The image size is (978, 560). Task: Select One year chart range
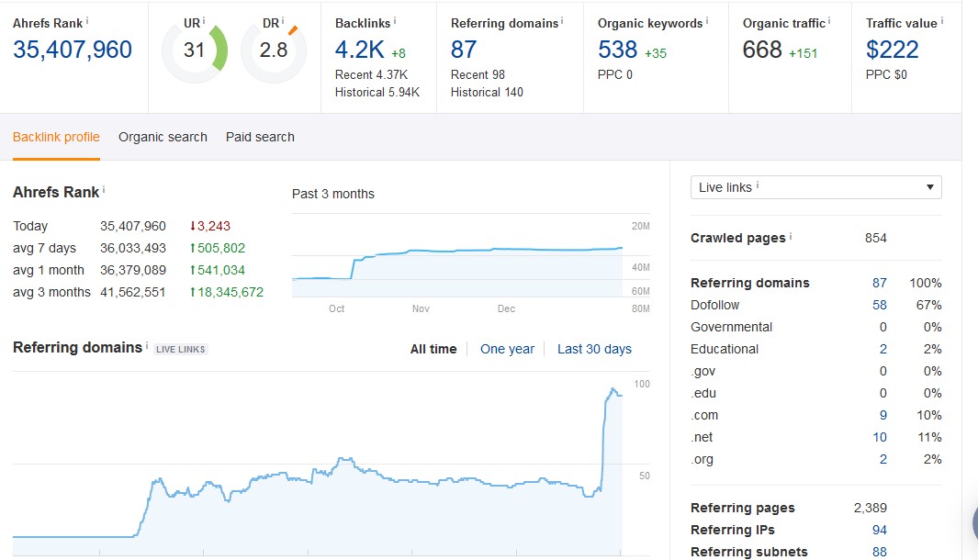507,349
